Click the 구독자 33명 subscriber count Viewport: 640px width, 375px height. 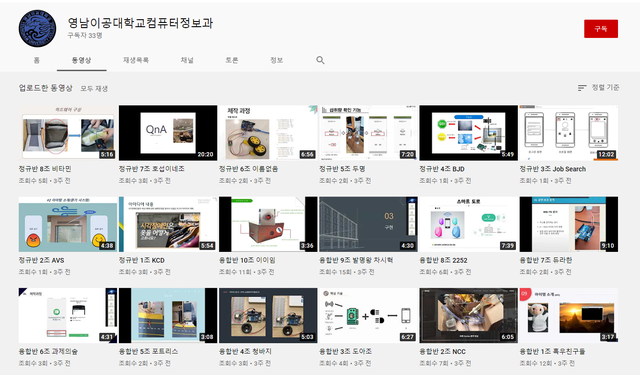coord(85,36)
